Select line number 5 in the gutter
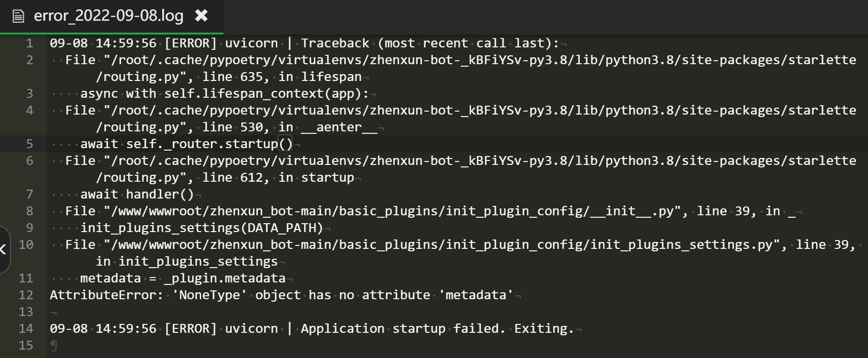 30,144
